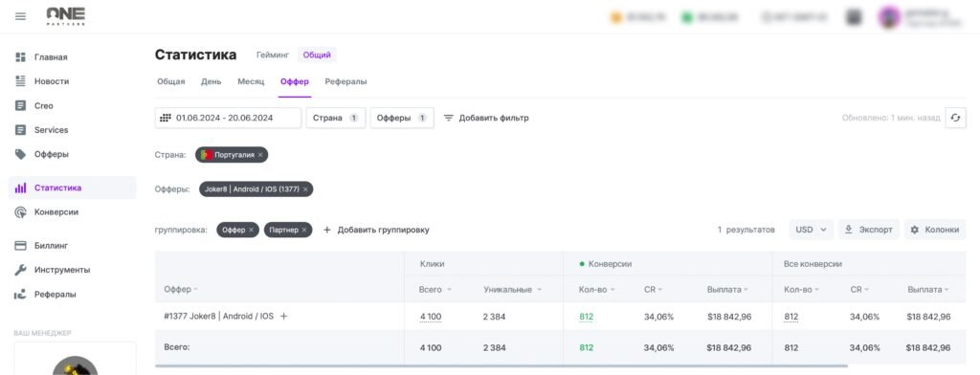Open the Страна filter dropdown
This screenshot has height=375, width=980.
(336, 118)
